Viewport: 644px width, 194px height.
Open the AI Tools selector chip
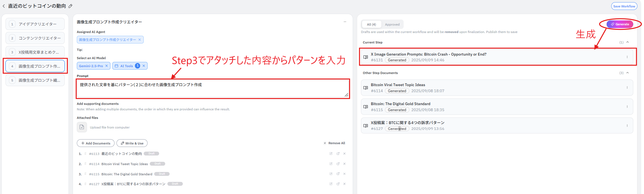click(127, 66)
